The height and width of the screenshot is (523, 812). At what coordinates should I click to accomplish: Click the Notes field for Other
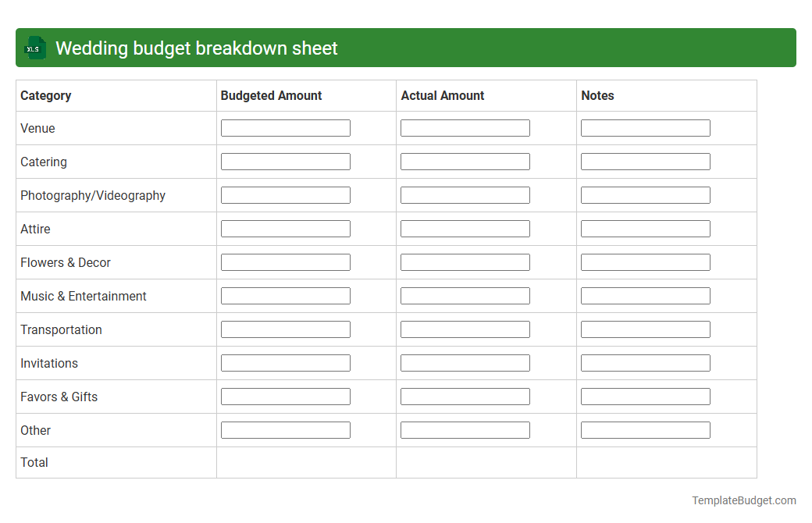click(x=645, y=429)
